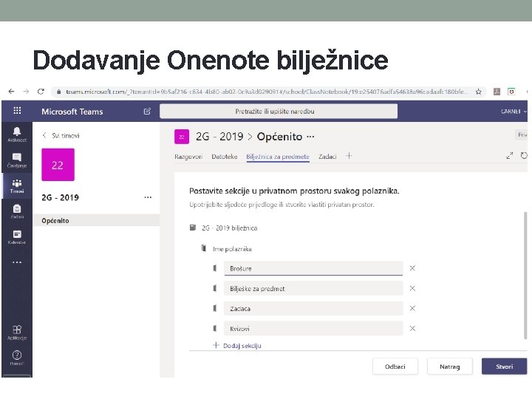This screenshot has height=399, width=532.
Task: Open Chat in the left sidebar
Action: [17, 160]
